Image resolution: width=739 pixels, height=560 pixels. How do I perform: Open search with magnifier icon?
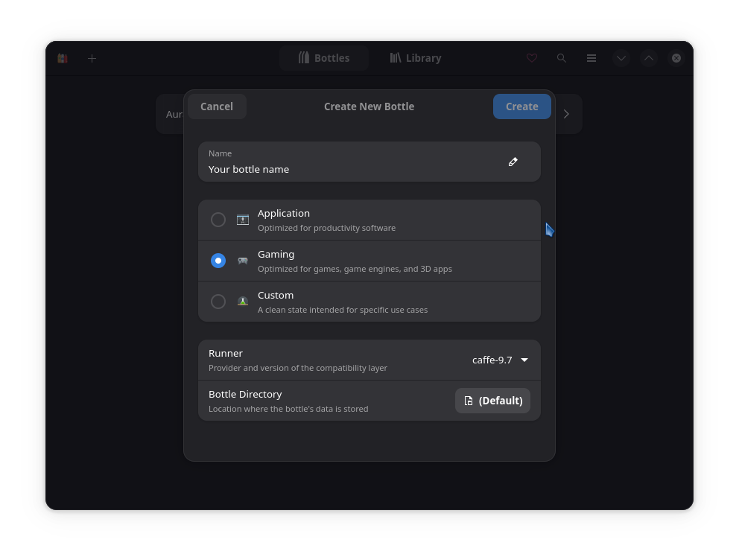click(561, 58)
